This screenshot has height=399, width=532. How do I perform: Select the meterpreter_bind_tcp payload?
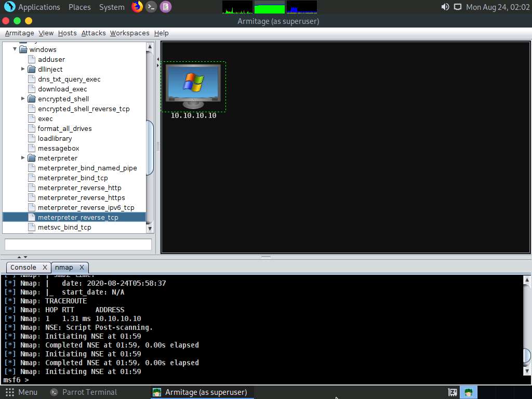pyautogui.click(x=73, y=178)
